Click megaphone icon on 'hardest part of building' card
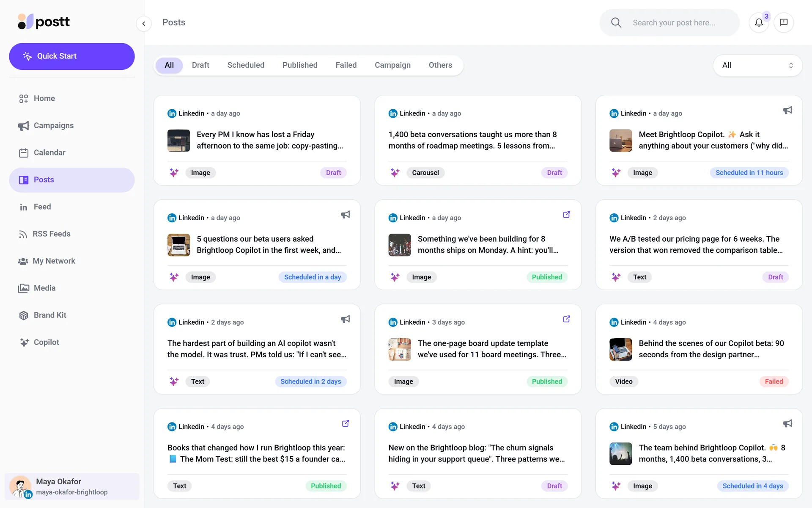812x508 pixels. [346, 319]
